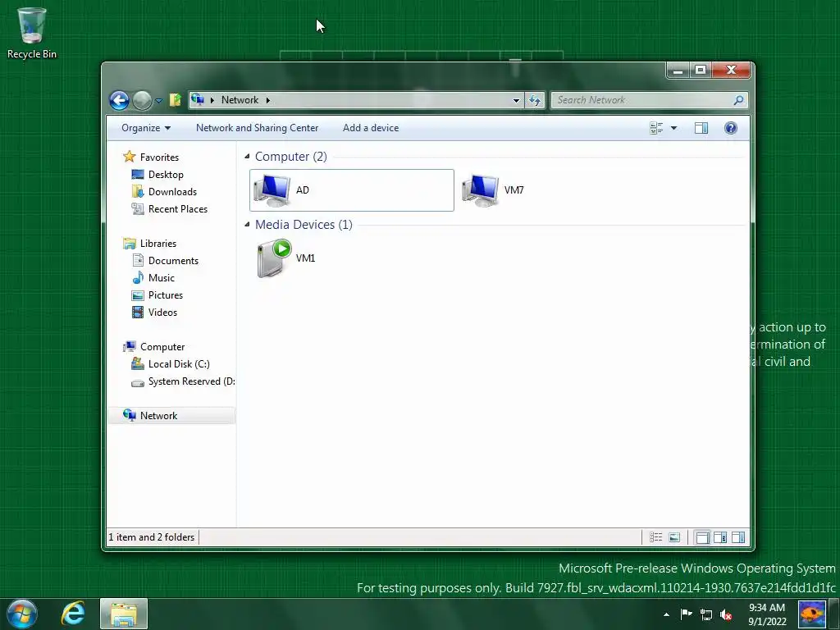Screen dimensions: 840x630
Task: Click the fish picture icon in taskbar
Action: tap(812, 614)
